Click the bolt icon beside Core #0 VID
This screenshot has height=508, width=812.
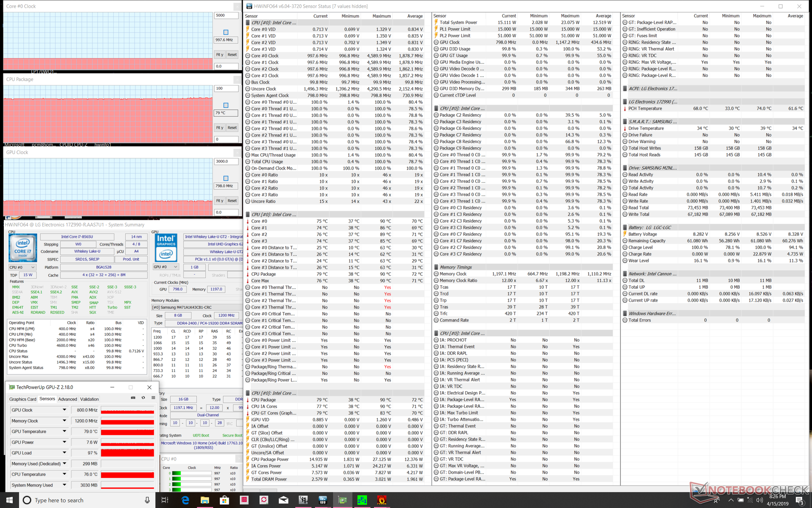(247, 29)
